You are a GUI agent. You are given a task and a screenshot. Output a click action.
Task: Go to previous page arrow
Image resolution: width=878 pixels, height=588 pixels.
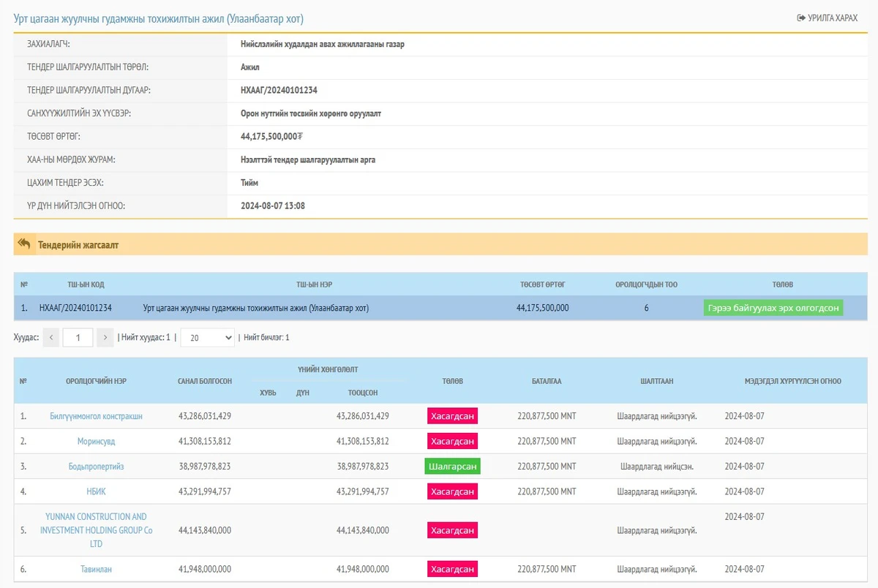click(x=51, y=337)
